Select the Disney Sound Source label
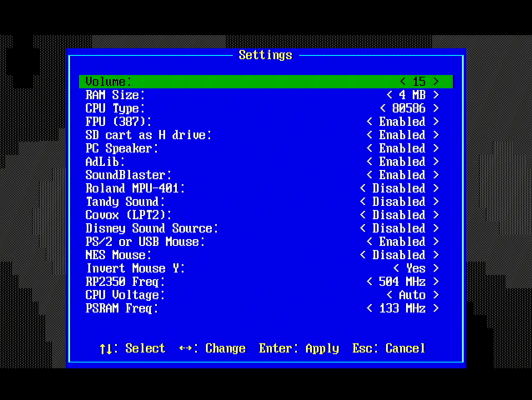The width and height of the screenshot is (532, 400). point(152,228)
